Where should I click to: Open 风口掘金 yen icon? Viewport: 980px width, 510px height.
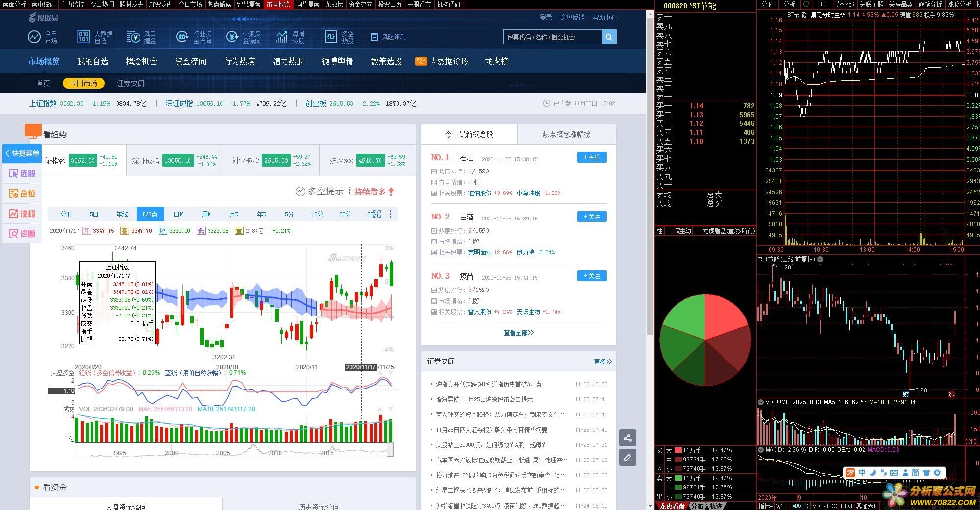[133, 37]
